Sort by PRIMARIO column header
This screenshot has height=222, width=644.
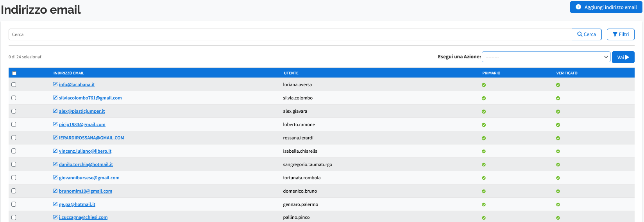coord(491,73)
